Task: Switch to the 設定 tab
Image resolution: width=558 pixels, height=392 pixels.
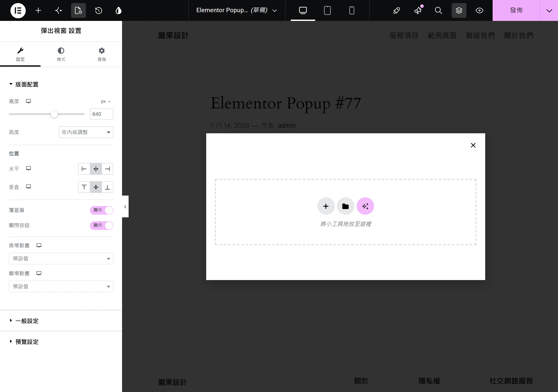Action: (x=20, y=54)
